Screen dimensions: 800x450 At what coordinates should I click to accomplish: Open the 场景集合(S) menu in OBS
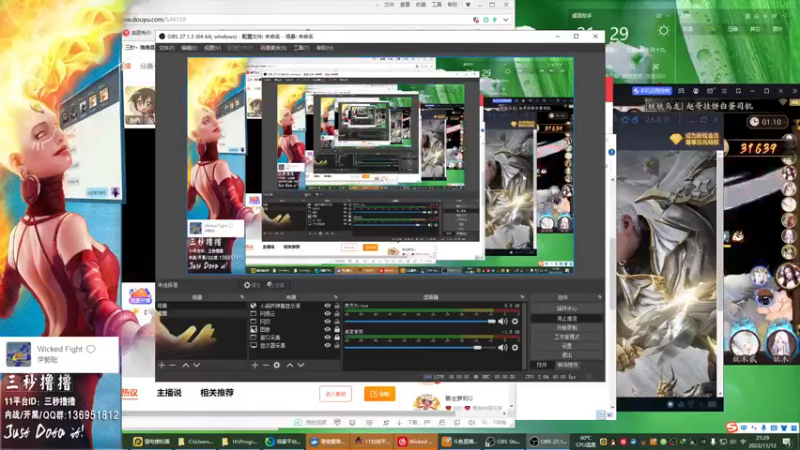pos(273,48)
